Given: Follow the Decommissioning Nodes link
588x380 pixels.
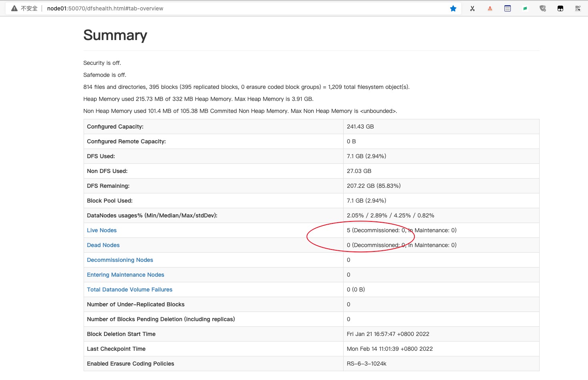Looking at the screenshot, I should click(120, 260).
